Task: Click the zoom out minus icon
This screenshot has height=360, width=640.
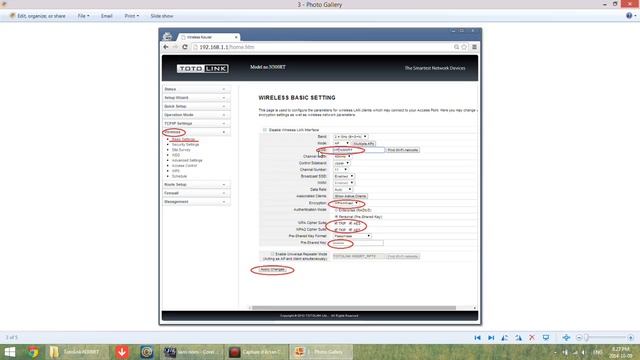Action: (579, 338)
